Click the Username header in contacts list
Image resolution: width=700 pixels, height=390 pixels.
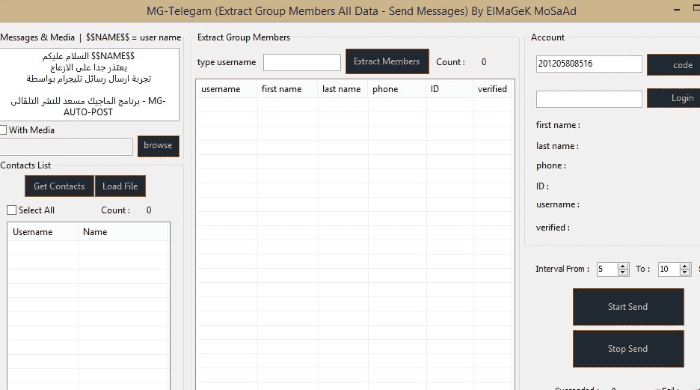43,232
